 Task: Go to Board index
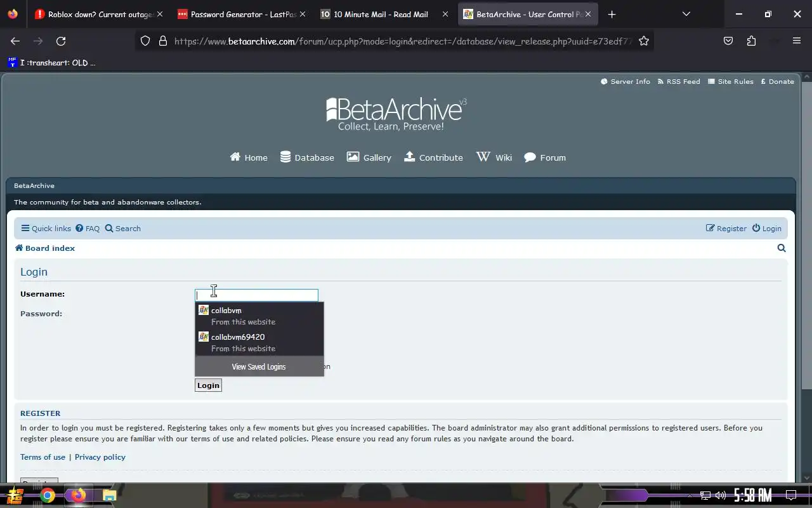(45, 248)
